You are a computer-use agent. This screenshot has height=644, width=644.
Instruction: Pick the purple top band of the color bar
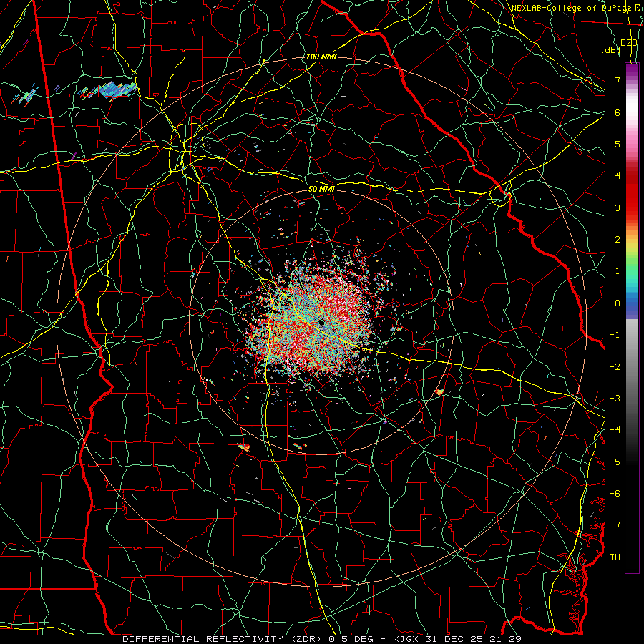tap(632, 69)
